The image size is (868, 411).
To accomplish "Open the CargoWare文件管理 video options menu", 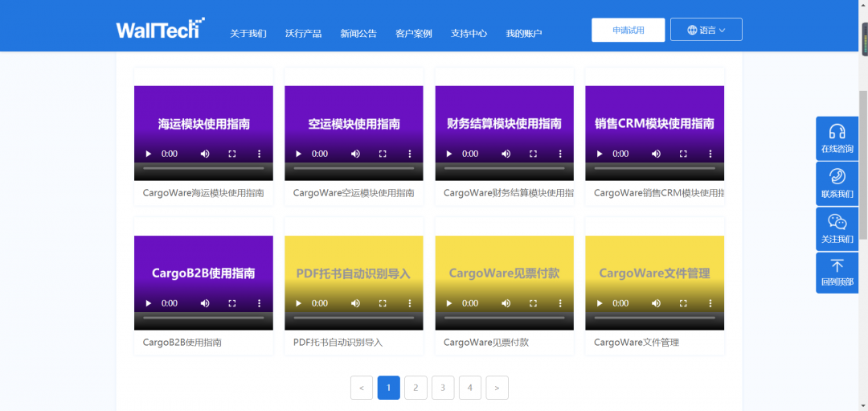I will [710, 303].
